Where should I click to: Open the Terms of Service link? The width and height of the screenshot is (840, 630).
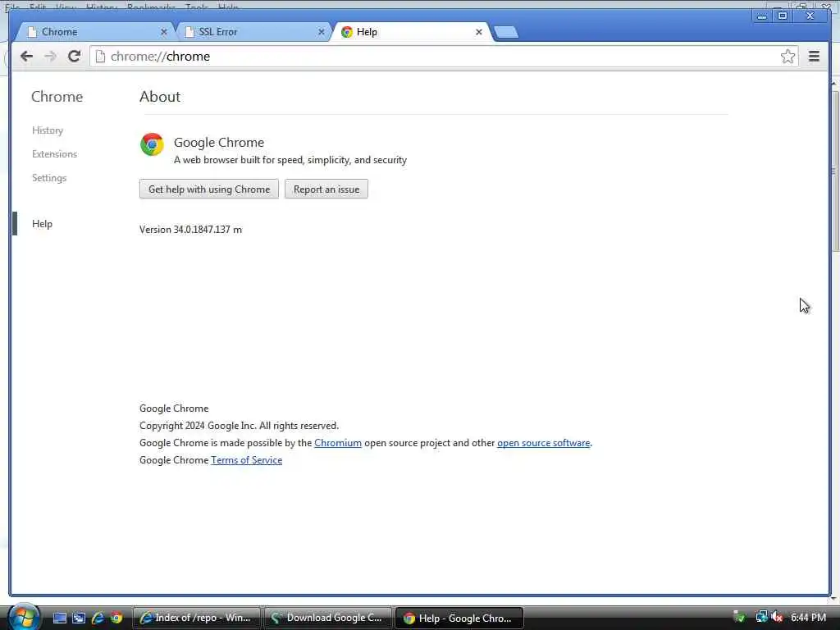tap(246, 460)
